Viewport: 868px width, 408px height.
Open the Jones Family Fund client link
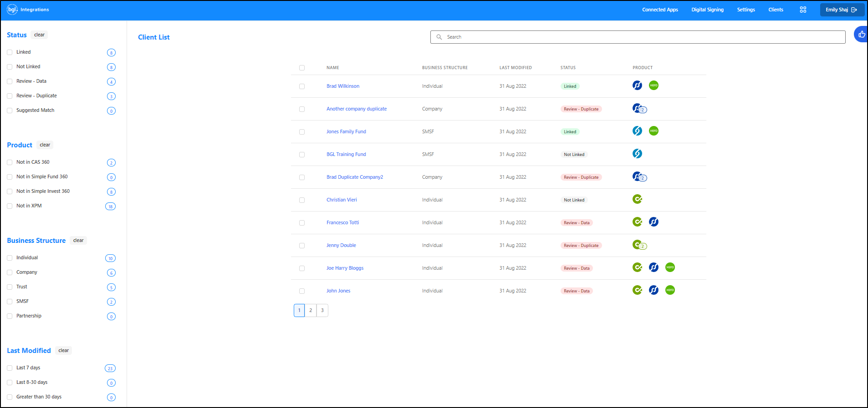pos(346,131)
